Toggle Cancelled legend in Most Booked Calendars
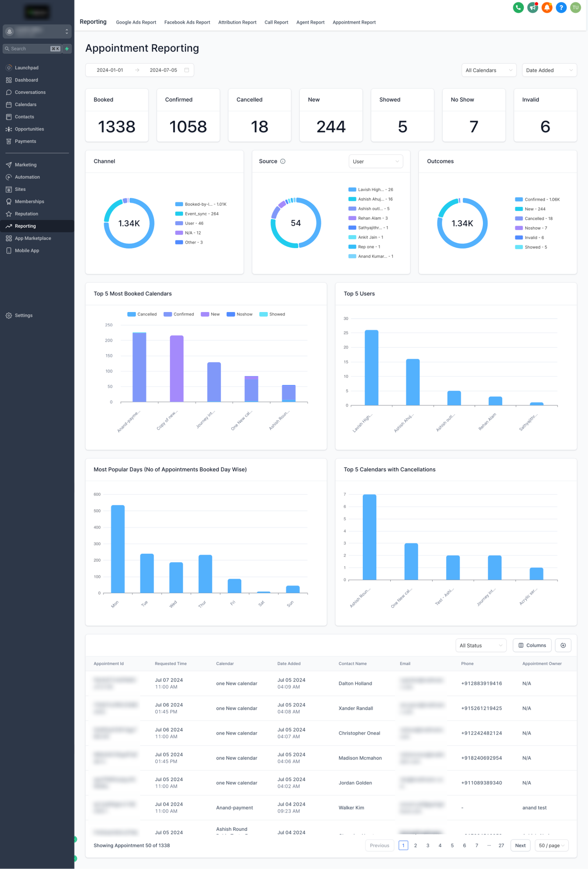 coord(142,314)
